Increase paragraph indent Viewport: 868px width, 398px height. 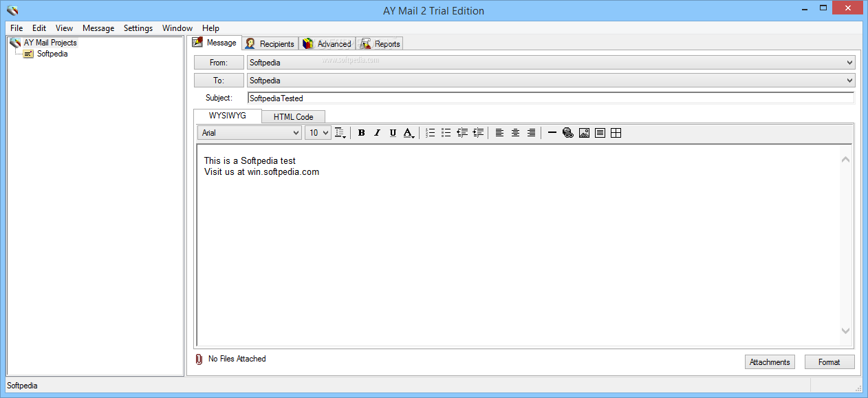point(478,133)
